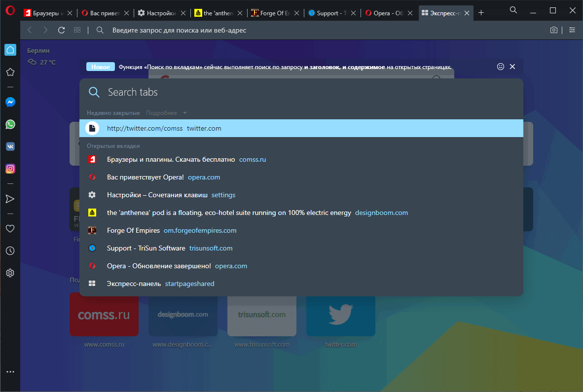Screen dimensions: 583x392
Task: Click the tab search magnifier in title bar
Action: (x=513, y=10)
